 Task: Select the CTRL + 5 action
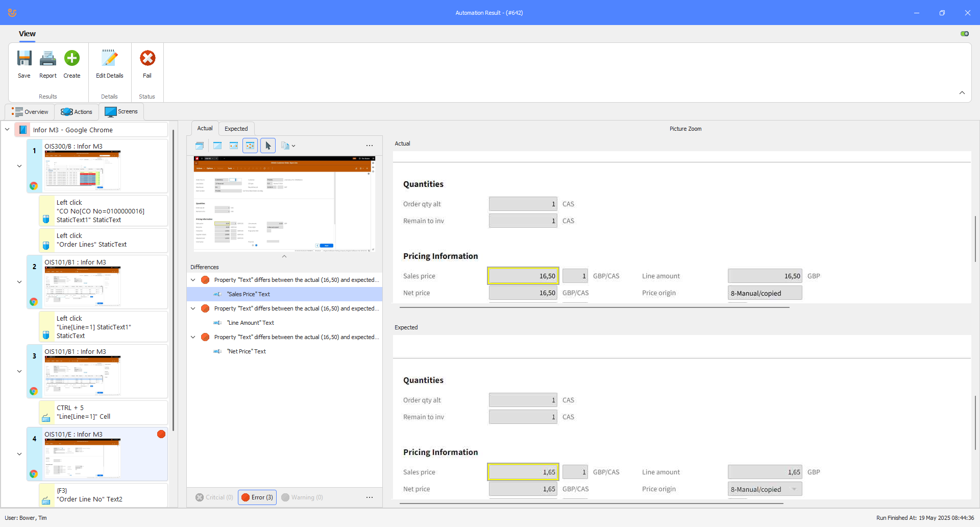click(x=103, y=413)
